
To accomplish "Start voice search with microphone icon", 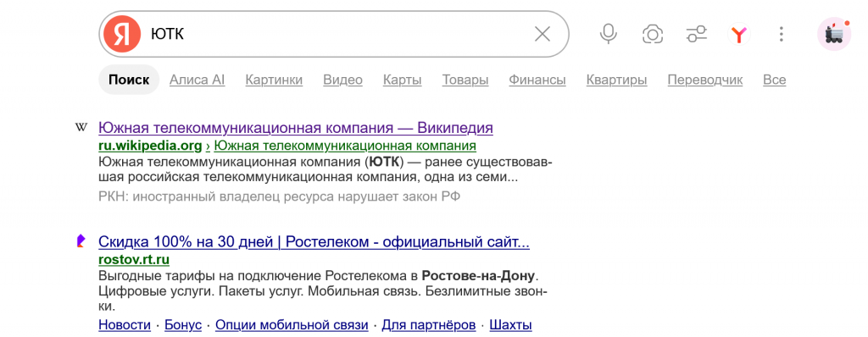I will click(x=609, y=35).
